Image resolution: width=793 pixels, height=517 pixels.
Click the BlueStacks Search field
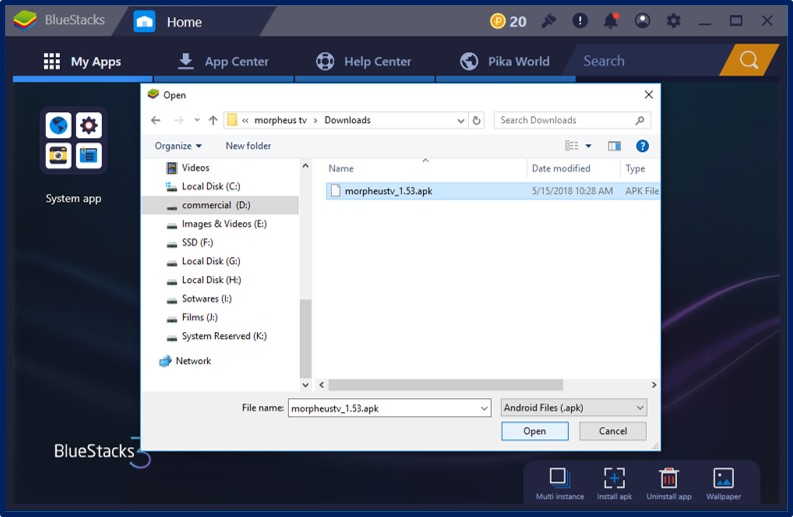point(650,61)
